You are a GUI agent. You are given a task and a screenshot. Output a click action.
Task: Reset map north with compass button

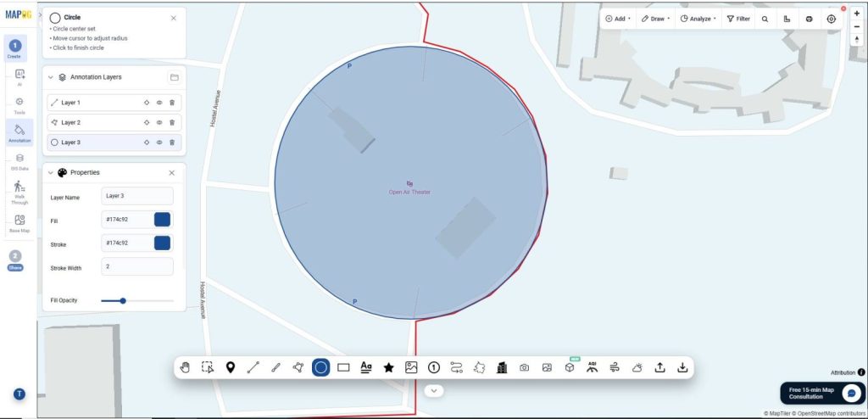coord(857,40)
